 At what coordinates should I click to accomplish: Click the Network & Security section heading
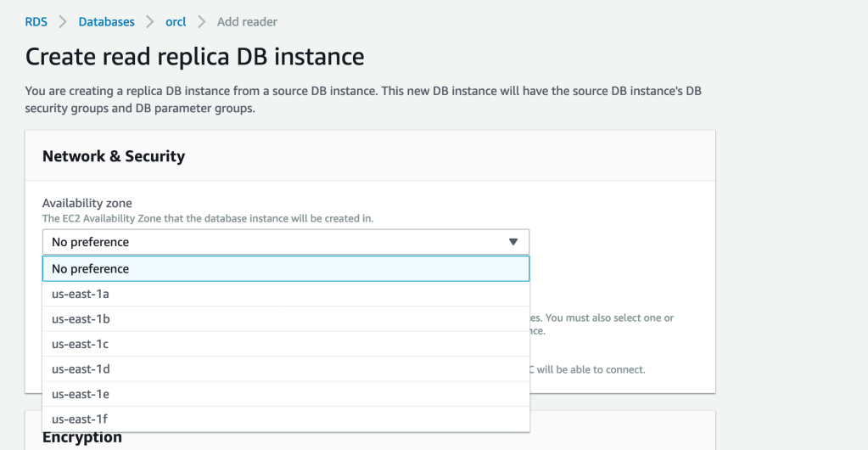(x=114, y=156)
